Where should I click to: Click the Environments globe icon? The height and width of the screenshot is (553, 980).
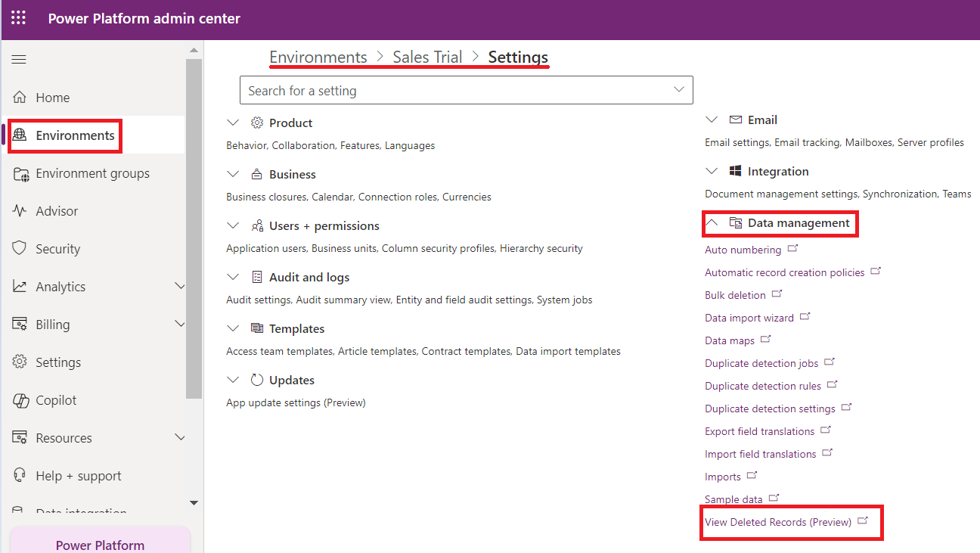click(x=20, y=135)
